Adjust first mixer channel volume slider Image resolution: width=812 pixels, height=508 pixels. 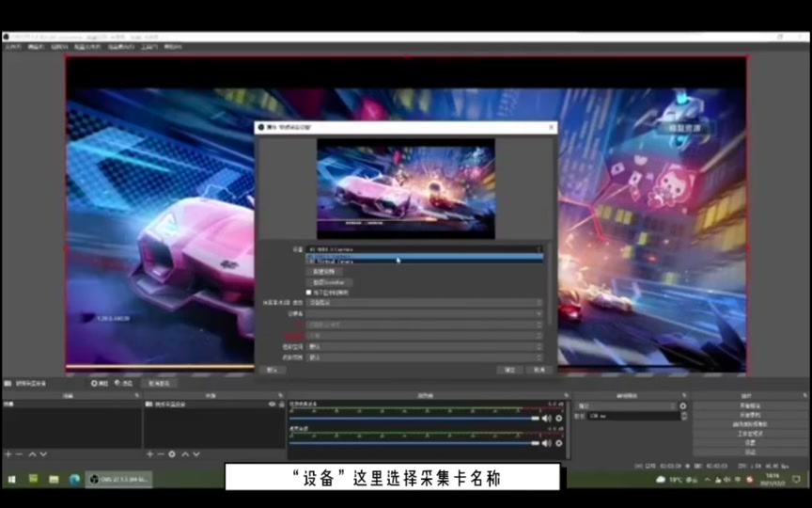pos(414,419)
